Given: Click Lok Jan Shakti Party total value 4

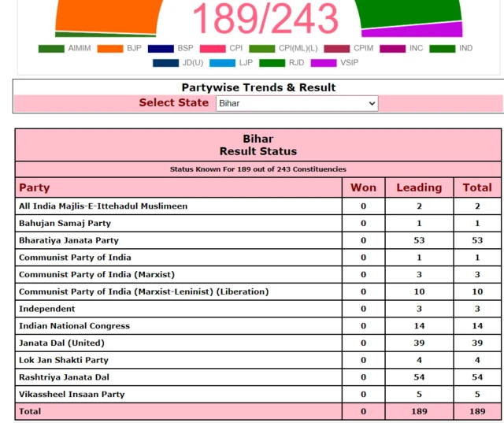Looking at the screenshot, I should (477, 360).
